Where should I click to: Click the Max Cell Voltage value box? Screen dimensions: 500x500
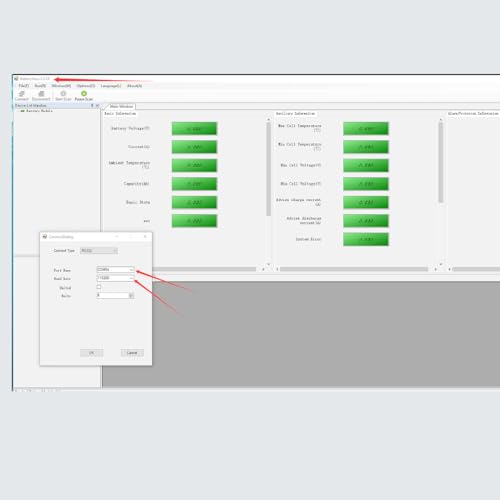pyautogui.click(x=366, y=165)
